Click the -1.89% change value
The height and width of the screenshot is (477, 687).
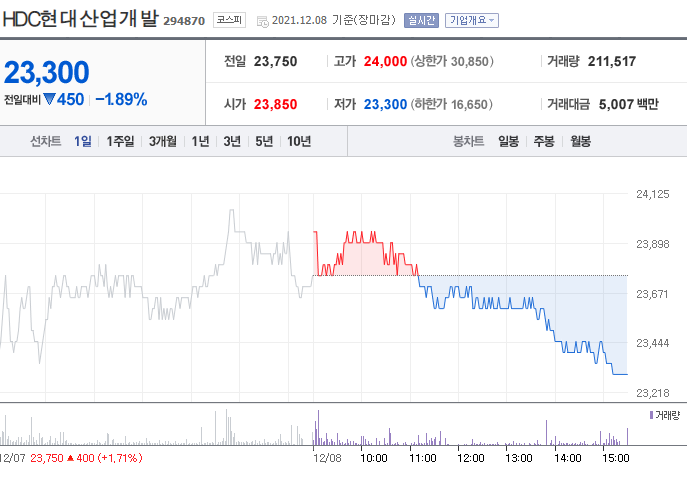pyautogui.click(x=121, y=99)
